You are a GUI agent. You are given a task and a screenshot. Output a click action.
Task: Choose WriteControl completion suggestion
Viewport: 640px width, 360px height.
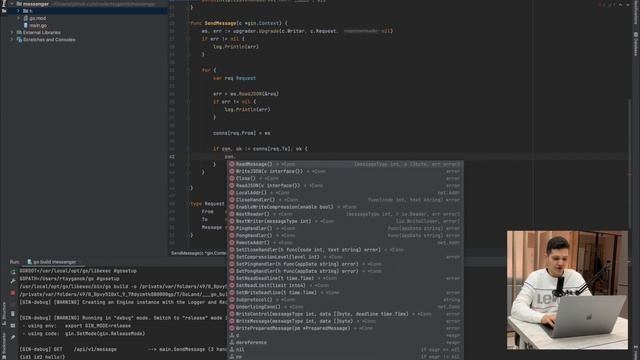[x=345, y=314]
